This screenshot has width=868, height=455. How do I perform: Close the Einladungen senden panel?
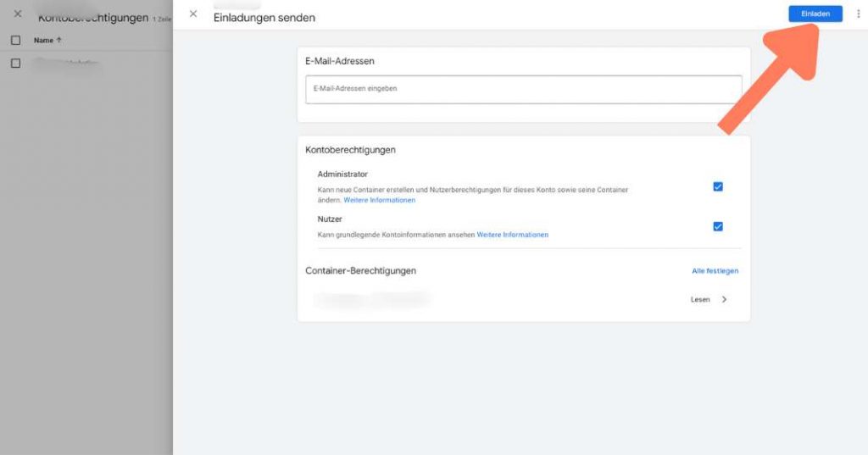[x=193, y=14]
